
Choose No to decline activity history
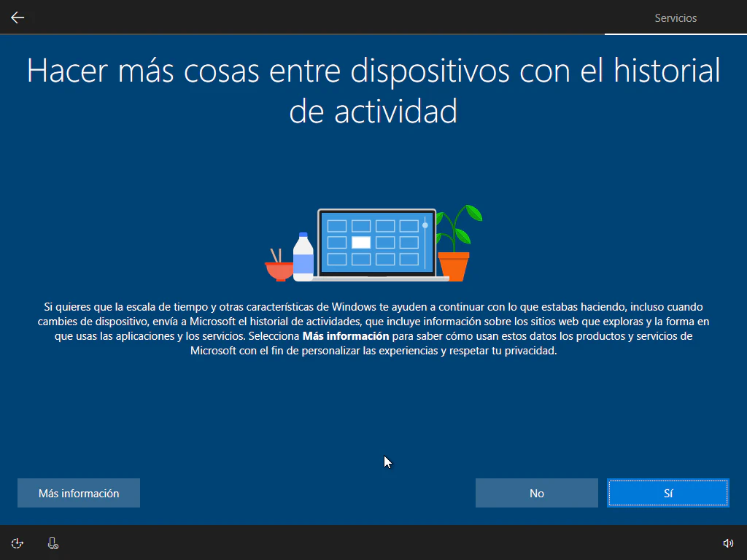pyautogui.click(x=537, y=493)
